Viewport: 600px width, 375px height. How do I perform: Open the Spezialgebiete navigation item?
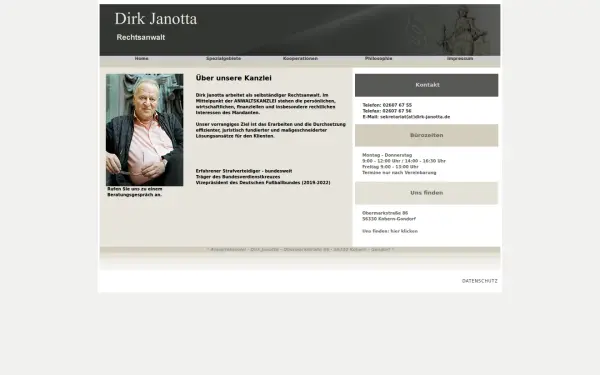223,59
